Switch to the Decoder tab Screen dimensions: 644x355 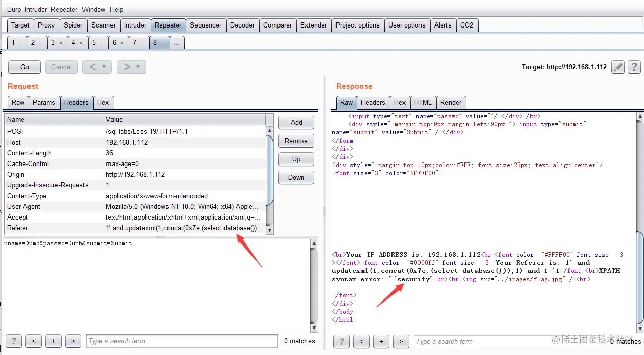pos(242,25)
